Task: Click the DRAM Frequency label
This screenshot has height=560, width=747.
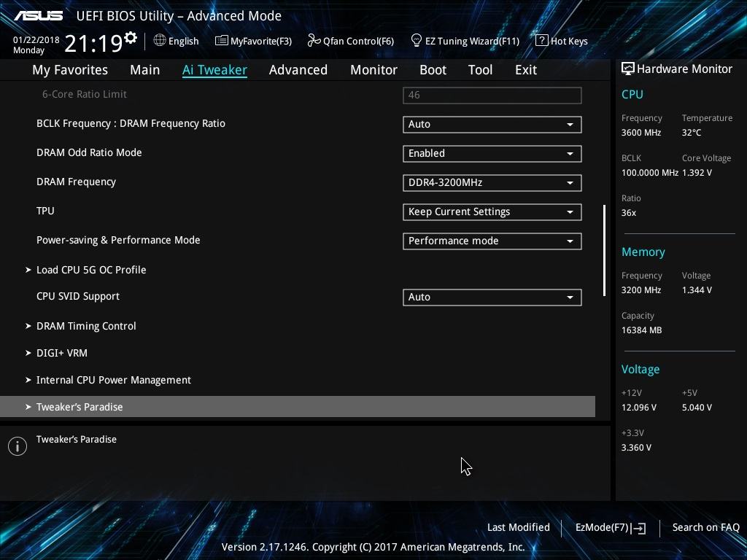Action: click(76, 182)
